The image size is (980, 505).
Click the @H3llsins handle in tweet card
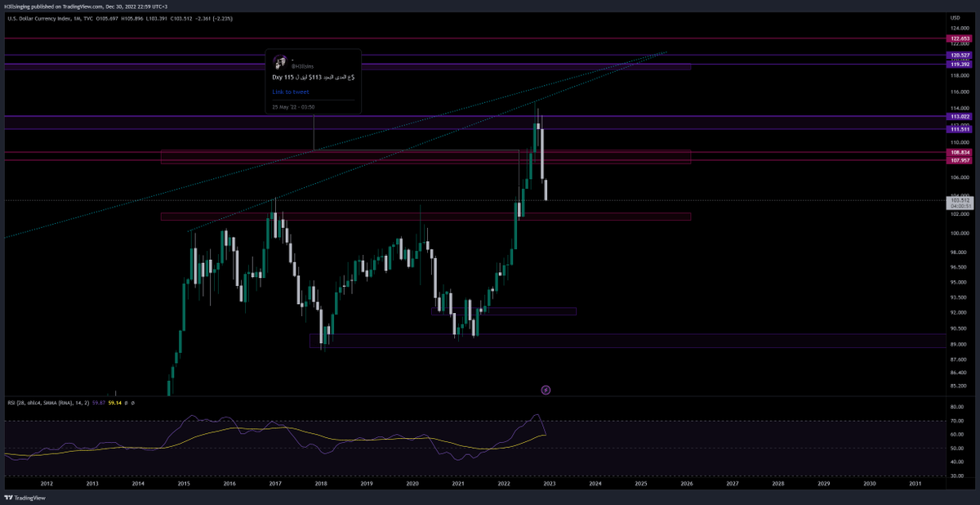point(301,66)
